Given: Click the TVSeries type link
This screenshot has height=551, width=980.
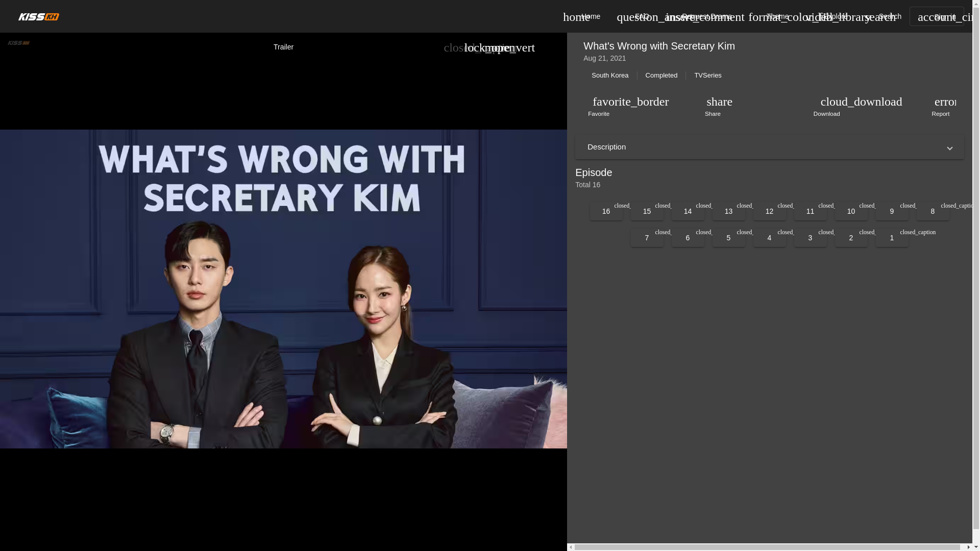Looking at the screenshot, I should click(x=707, y=76).
